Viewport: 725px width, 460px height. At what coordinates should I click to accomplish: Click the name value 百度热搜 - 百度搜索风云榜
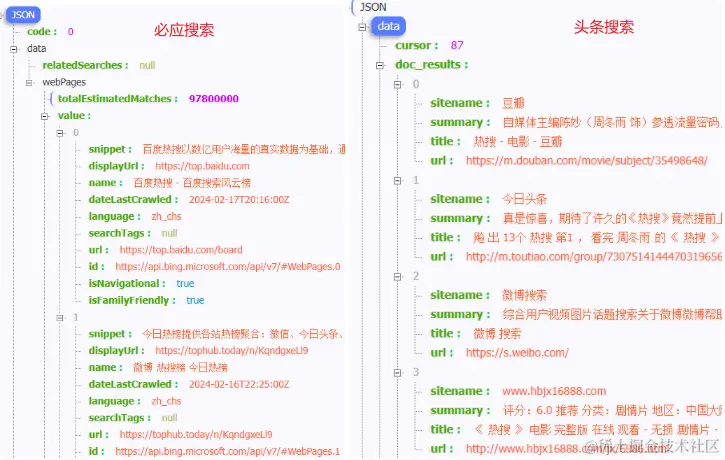point(192,183)
